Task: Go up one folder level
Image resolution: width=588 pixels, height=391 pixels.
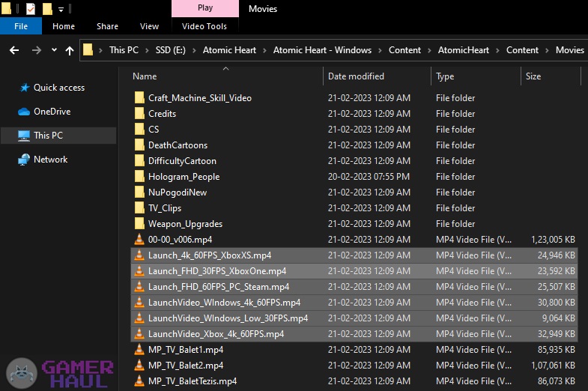Action: 70,51
